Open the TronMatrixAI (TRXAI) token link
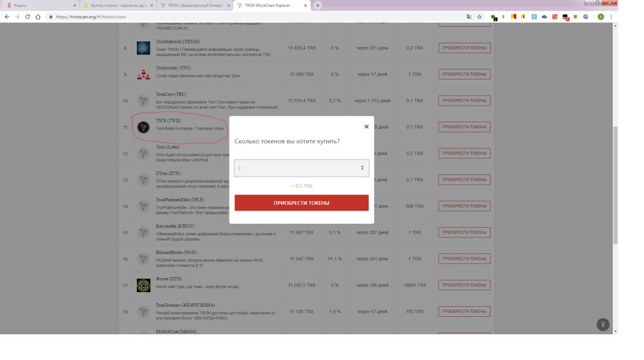 (178, 42)
